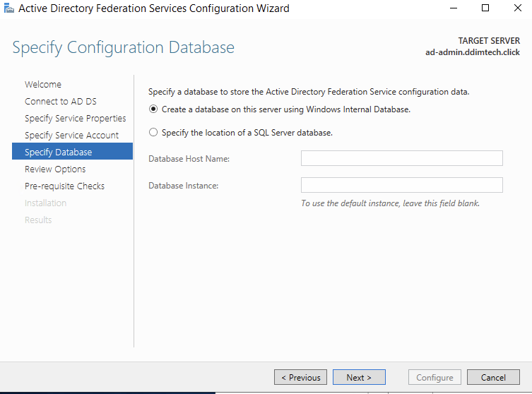The image size is (532, 394).
Task: Click the grayed Installation step
Action: (x=45, y=203)
